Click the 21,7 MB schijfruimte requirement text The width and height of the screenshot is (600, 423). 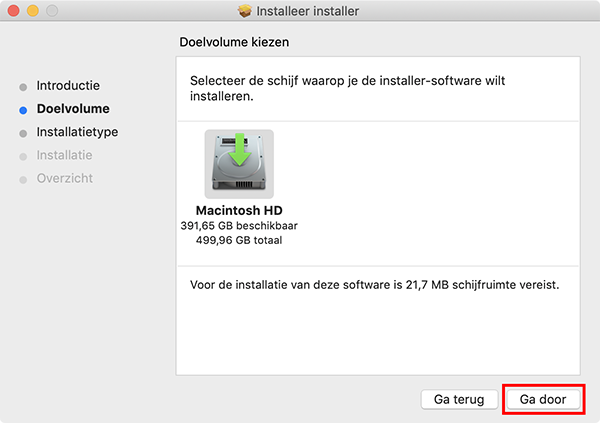click(374, 286)
